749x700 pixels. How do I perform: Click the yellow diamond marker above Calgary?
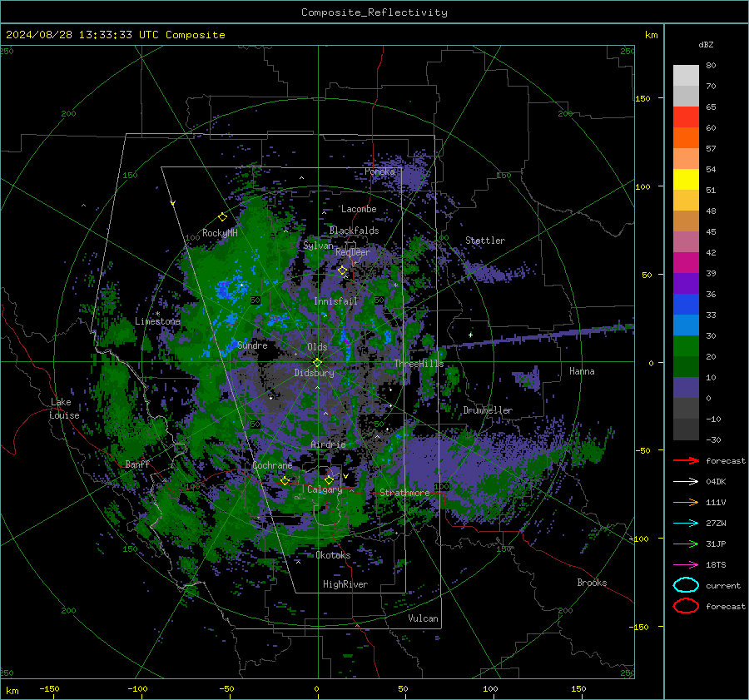click(329, 479)
